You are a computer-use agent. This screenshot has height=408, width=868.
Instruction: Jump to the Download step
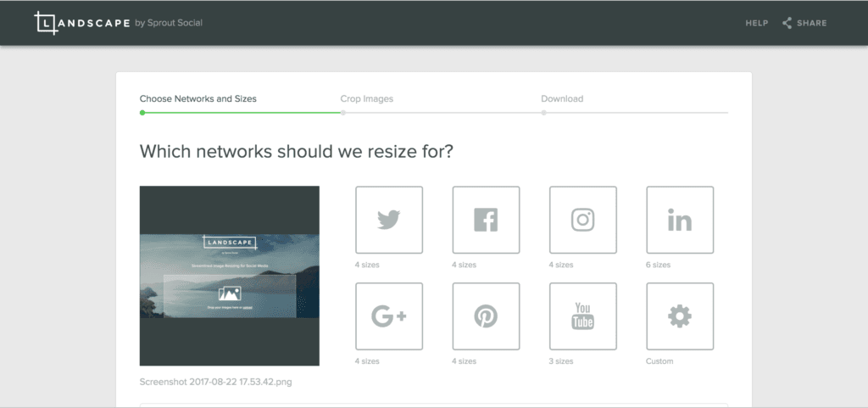[562, 98]
